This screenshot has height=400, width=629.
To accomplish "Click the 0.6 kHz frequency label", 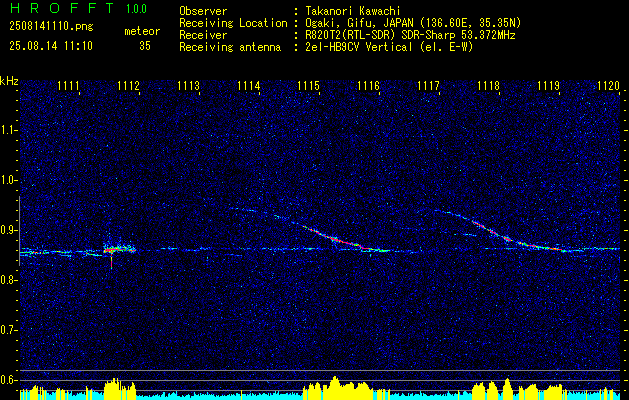I will tap(8, 380).
